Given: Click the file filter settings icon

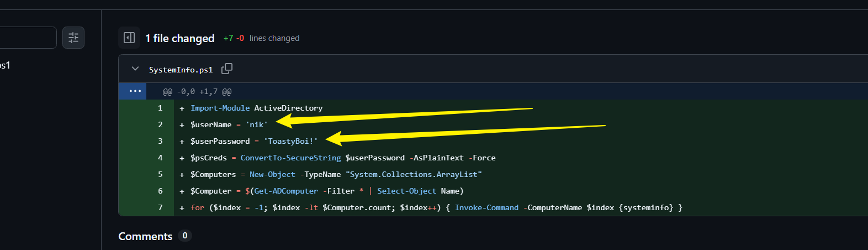Looking at the screenshot, I should point(73,38).
